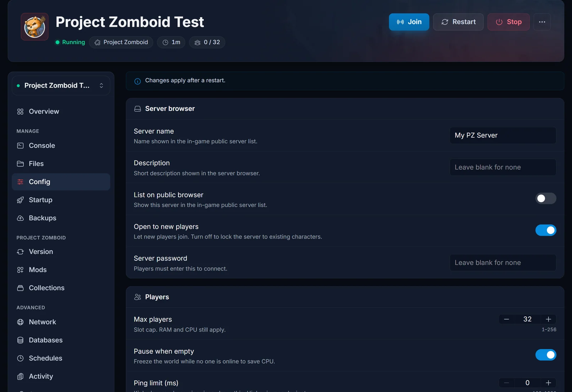Click the Project Zomboid game badge

[x=121, y=42]
